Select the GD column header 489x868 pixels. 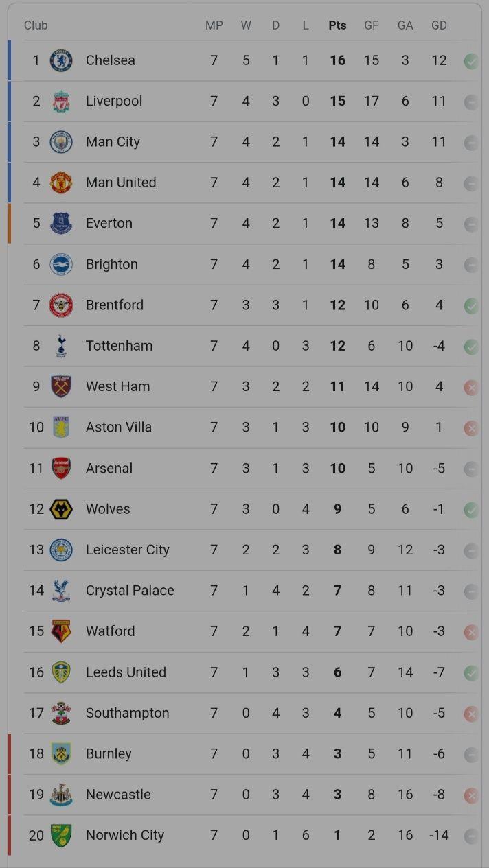439,25
